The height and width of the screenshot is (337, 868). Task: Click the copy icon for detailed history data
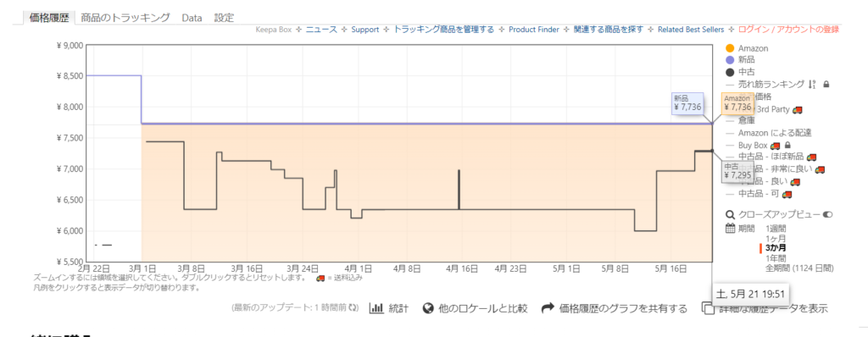click(x=707, y=307)
